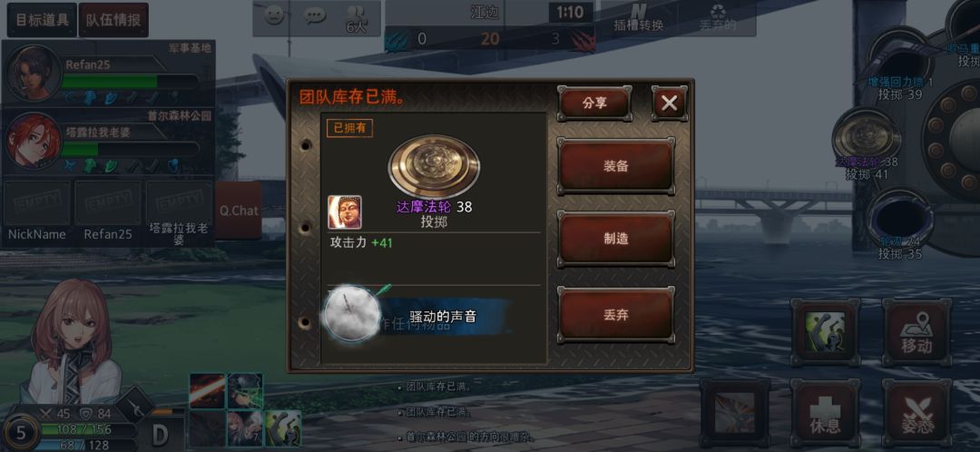Tap the 休息 rest cross icon
Viewport: 980px width, 452px height.
point(824,412)
